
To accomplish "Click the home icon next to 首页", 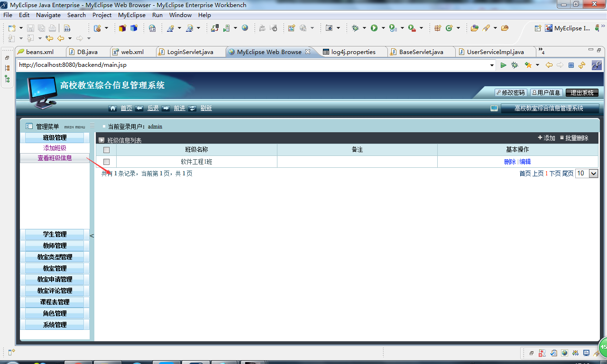I will click(113, 108).
